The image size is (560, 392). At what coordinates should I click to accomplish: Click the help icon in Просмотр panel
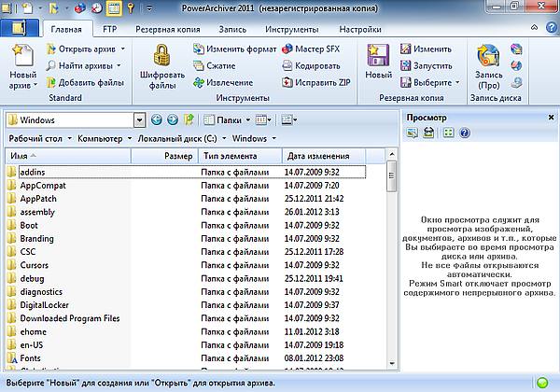click(464, 133)
